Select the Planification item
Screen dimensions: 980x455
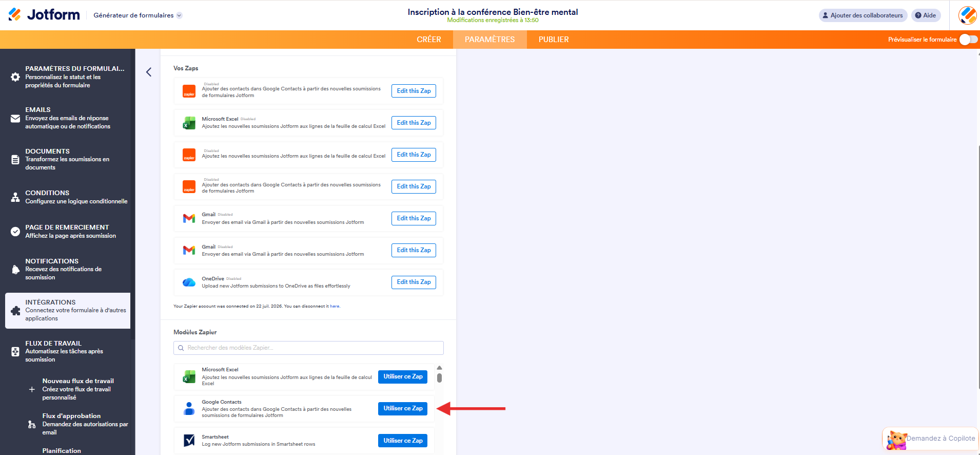point(62,450)
